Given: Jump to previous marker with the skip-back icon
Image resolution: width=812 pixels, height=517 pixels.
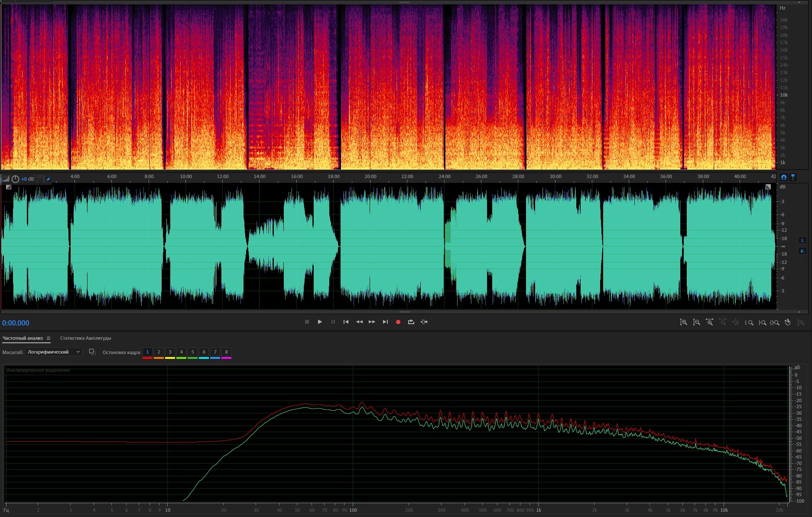Looking at the screenshot, I should (x=346, y=322).
